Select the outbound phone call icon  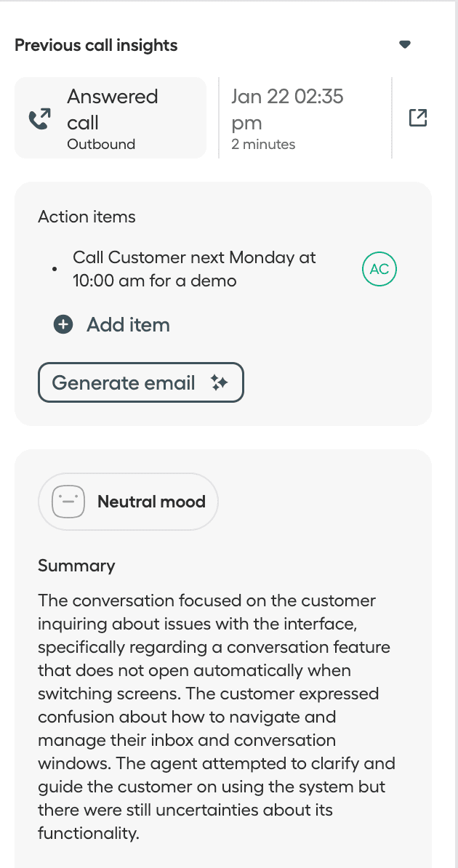tap(41, 117)
